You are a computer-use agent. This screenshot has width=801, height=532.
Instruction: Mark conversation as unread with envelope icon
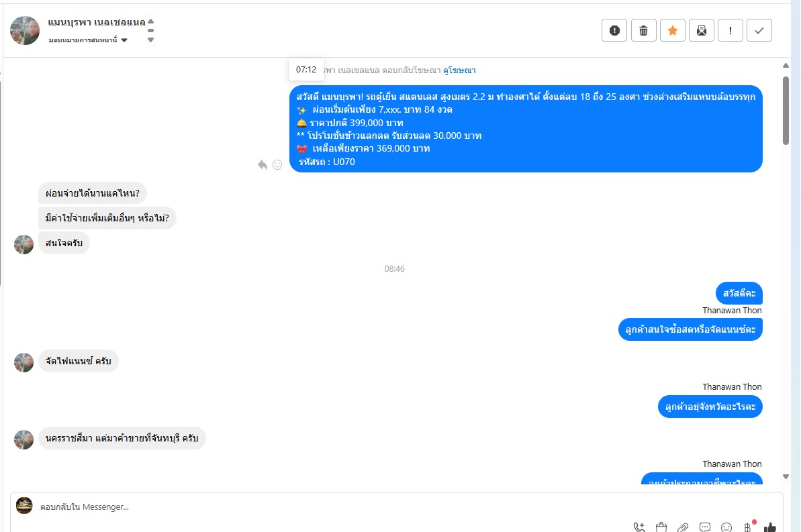[x=702, y=31]
